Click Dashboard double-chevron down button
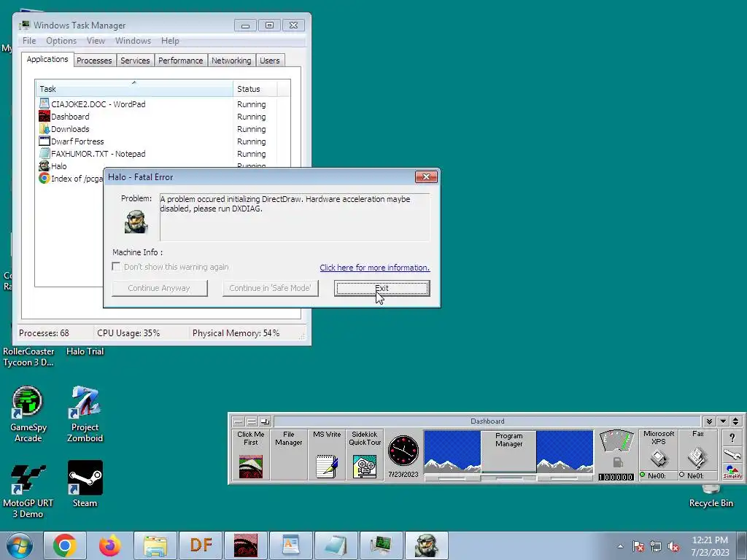 [709, 421]
